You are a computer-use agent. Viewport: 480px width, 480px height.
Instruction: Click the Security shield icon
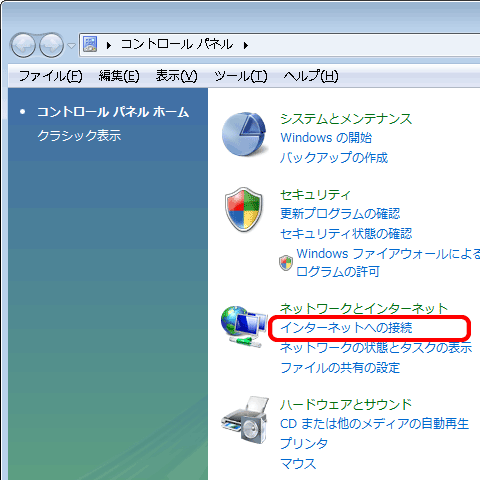(x=244, y=209)
